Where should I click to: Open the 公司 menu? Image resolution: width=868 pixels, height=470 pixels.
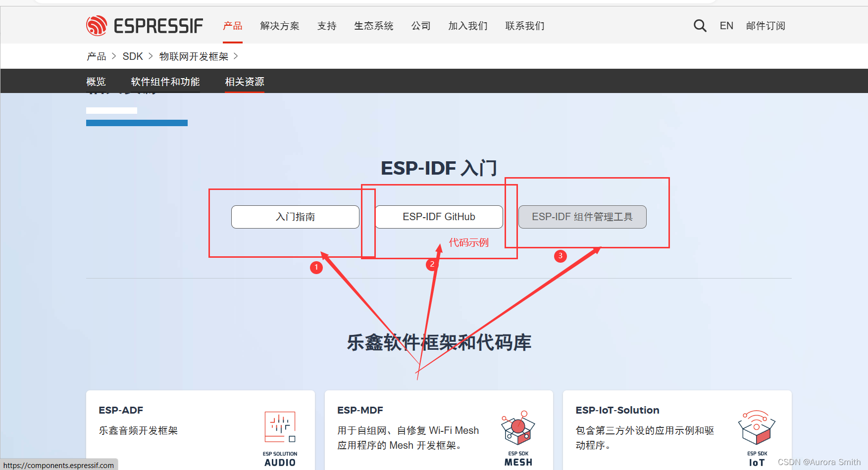tap(421, 26)
